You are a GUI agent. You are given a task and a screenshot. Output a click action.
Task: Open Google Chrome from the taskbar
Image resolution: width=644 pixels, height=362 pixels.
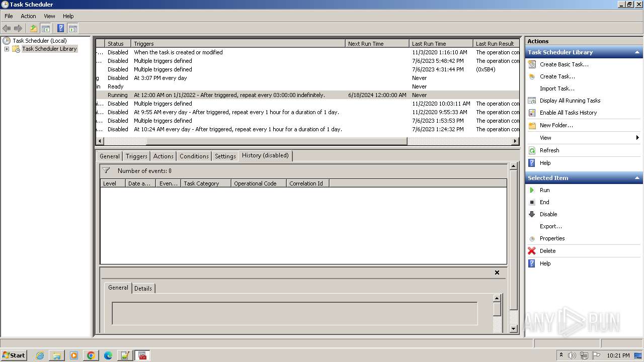click(x=91, y=355)
